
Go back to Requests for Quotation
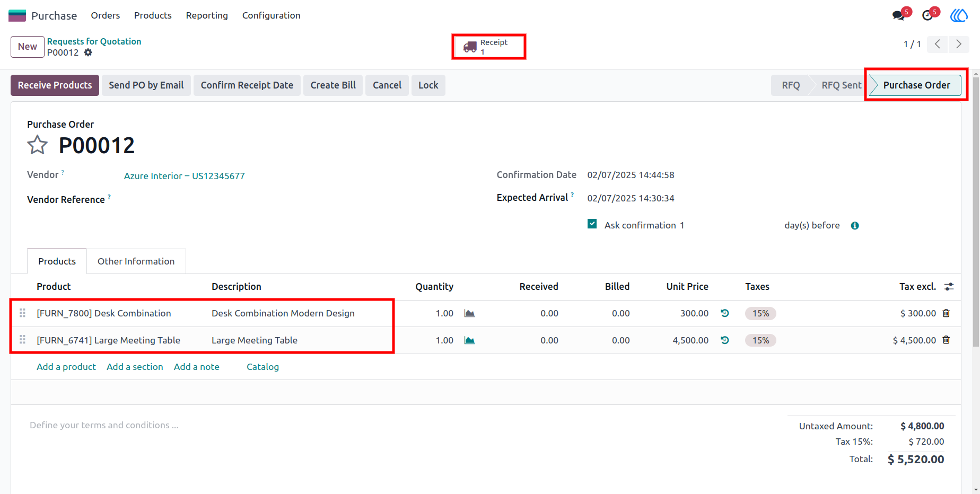[94, 41]
